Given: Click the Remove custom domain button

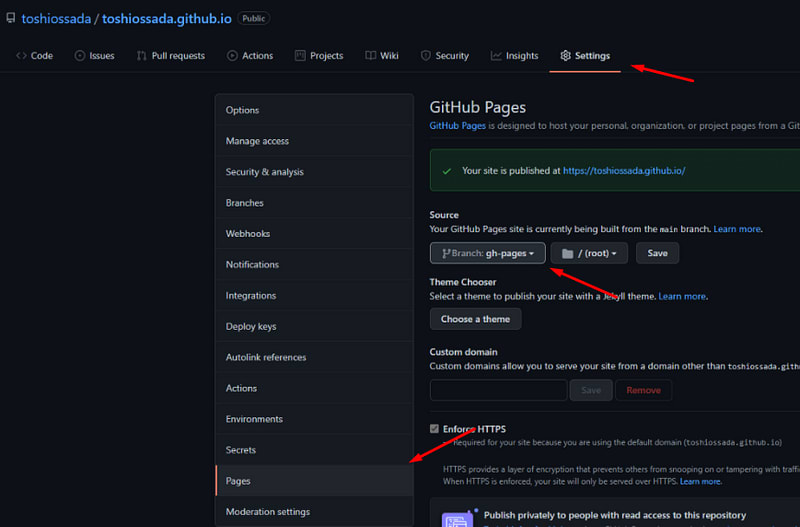Looking at the screenshot, I should [643, 390].
